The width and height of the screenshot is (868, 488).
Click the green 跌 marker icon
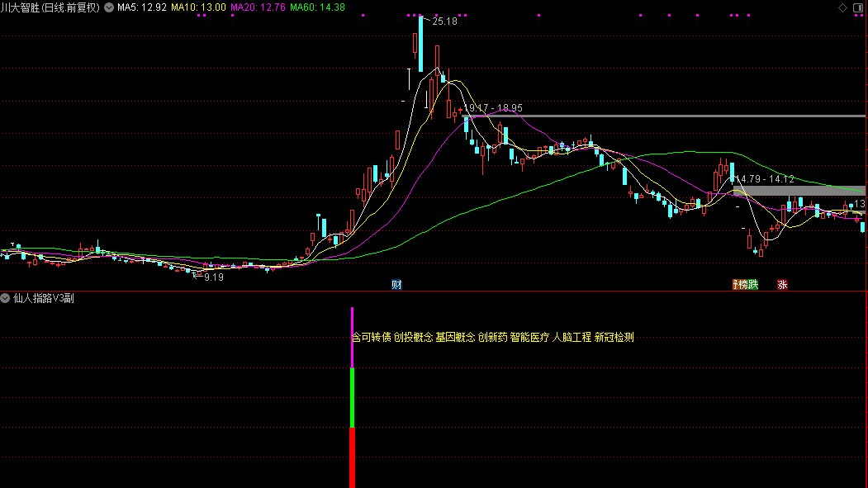[x=753, y=284]
